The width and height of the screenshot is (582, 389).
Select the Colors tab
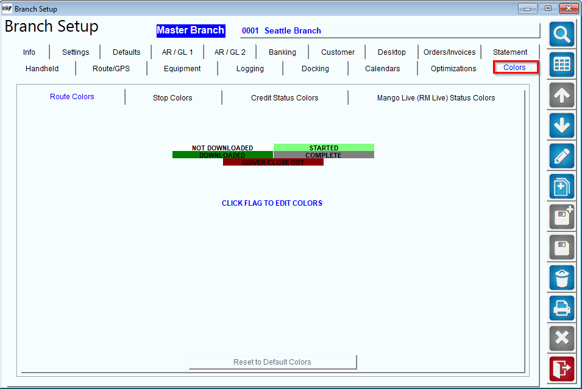tap(514, 67)
